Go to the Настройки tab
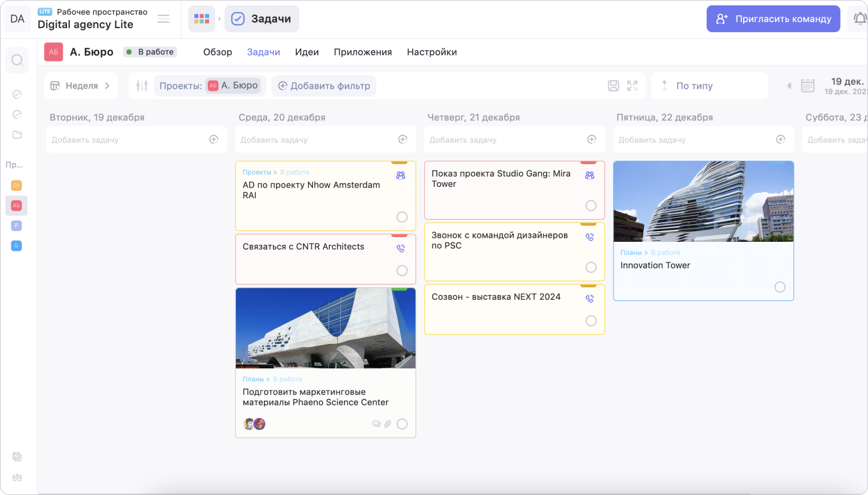868x495 pixels. coord(432,52)
